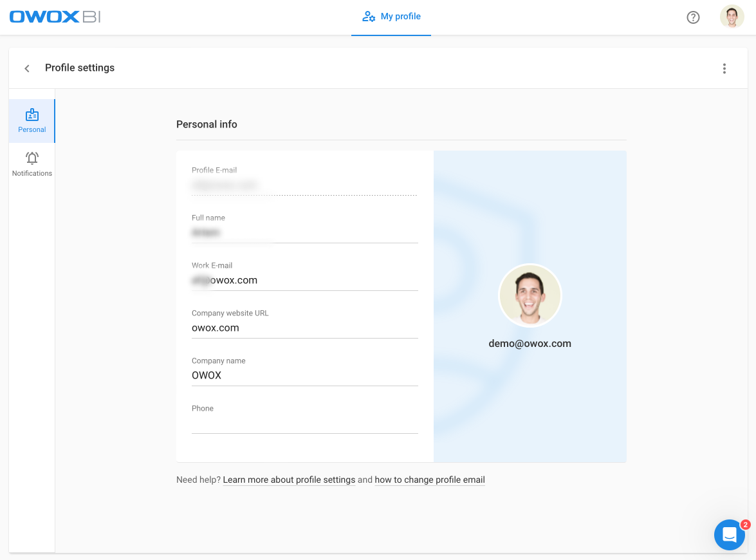Open the chat support bubble

(x=729, y=535)
